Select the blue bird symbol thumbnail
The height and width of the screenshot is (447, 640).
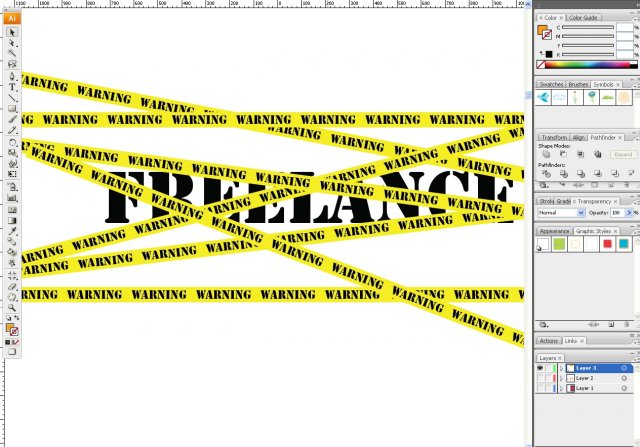coord(543,98)
